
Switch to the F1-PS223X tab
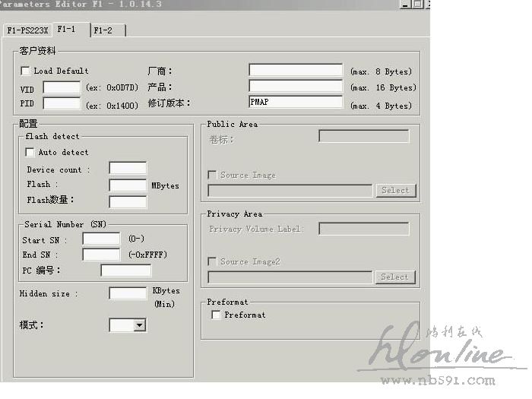point(27,30)
